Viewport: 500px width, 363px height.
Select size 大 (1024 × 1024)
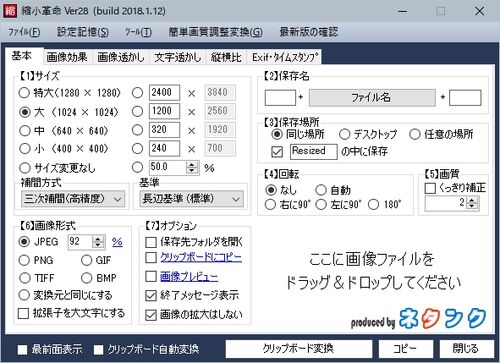[x=24, y=112]
